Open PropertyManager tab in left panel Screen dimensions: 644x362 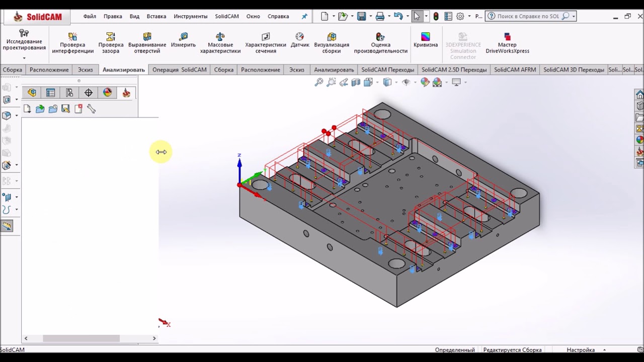[50, 93]
